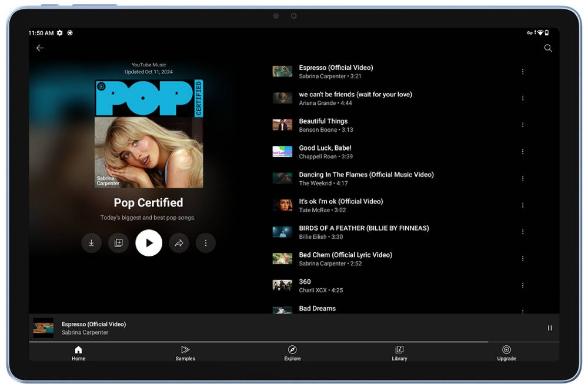This screenshot has height=384, width=588.
Task: Click the settings gear in status bar
Action: point(59,33)
